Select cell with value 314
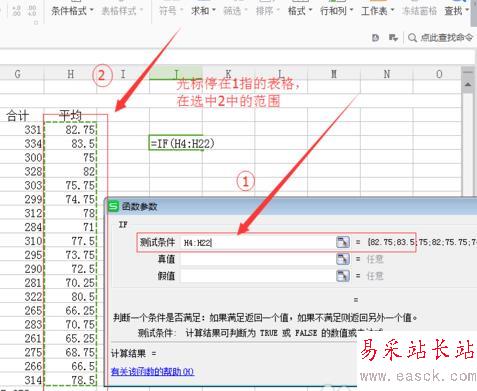Screen dimensions: 477x391 coord(22,380)
